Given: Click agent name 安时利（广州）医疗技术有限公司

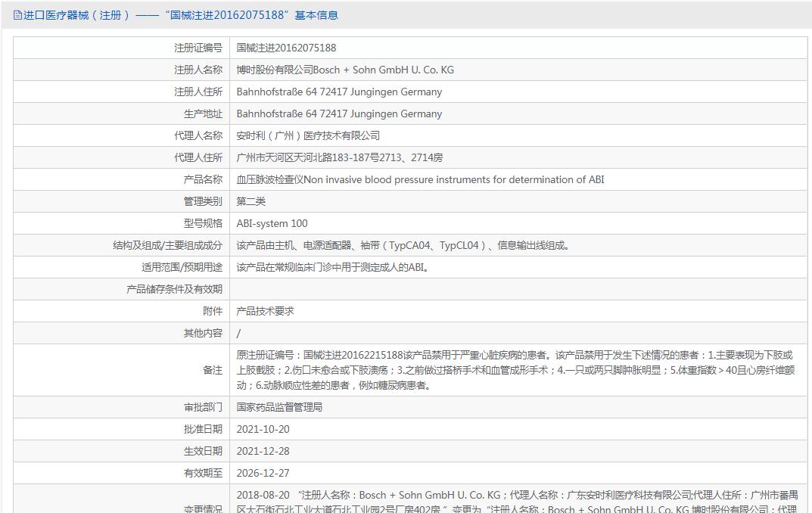Looking at the screenshot, I should tap(308, 135).
